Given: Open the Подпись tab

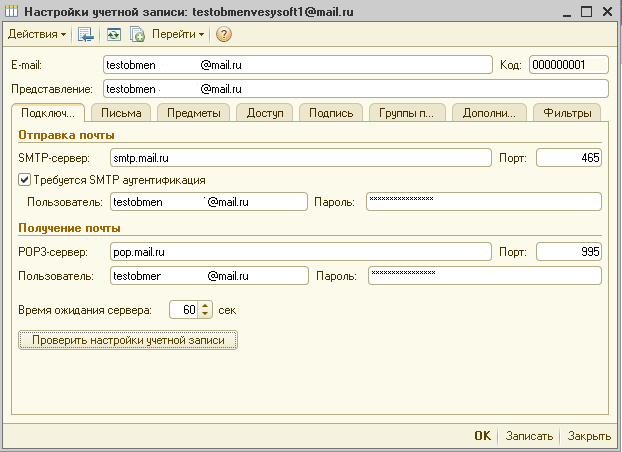Looking at the screenshot, I should 331,113.
